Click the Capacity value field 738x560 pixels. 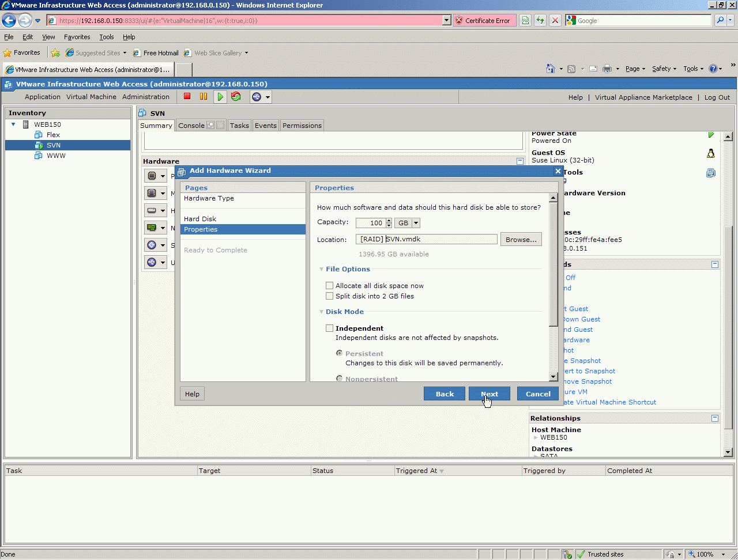[x=370, y=223]
